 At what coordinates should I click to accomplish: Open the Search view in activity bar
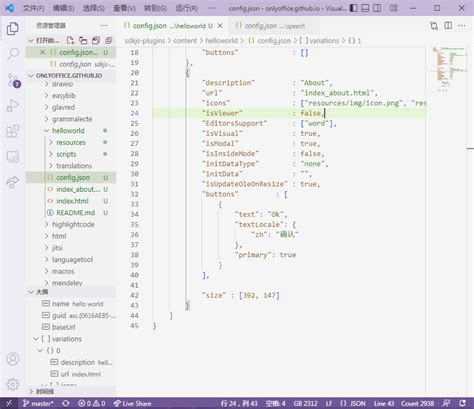click(x=13, y=54)
